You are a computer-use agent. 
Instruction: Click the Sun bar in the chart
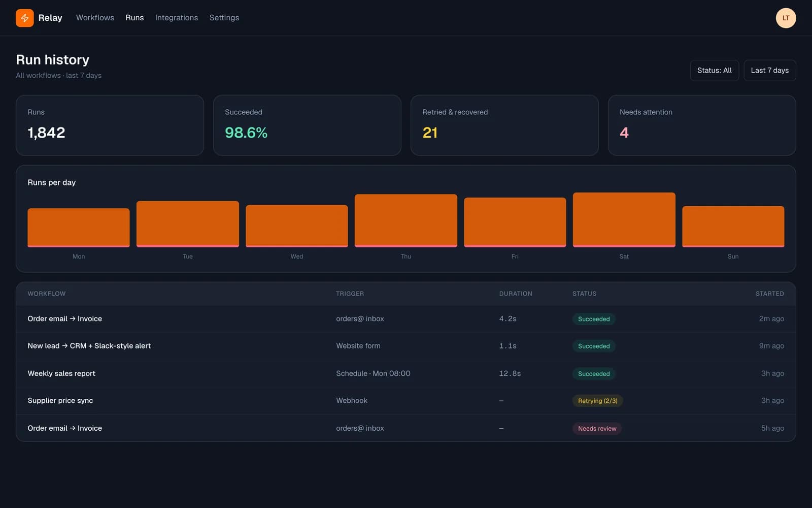(733, 227)
